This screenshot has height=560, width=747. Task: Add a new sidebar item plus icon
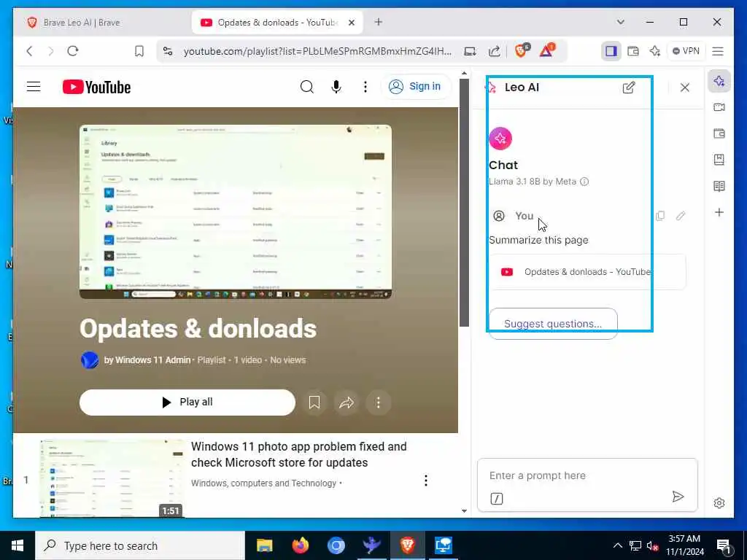(719, 212)
